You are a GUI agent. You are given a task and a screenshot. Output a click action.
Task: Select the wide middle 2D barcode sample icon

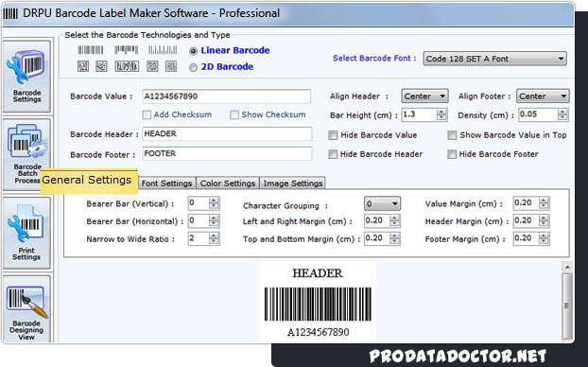(127, 66)
